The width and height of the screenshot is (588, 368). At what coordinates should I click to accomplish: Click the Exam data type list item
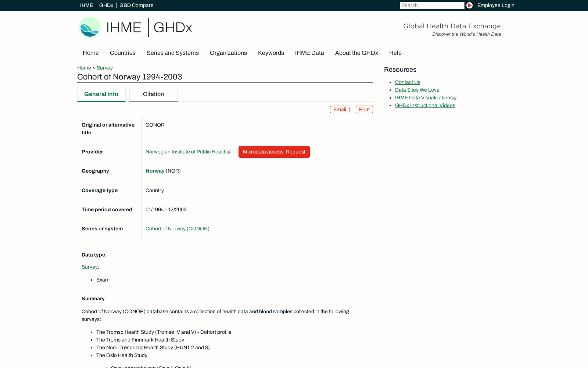pyautogui.click(x=103, y=280)
